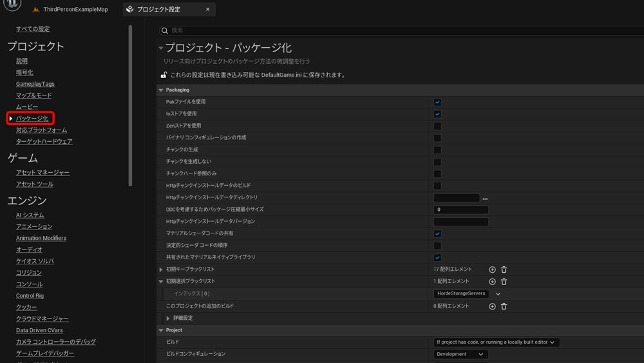
Task: Open the 暗号化 settings page
Action: (x=24, y=72)
